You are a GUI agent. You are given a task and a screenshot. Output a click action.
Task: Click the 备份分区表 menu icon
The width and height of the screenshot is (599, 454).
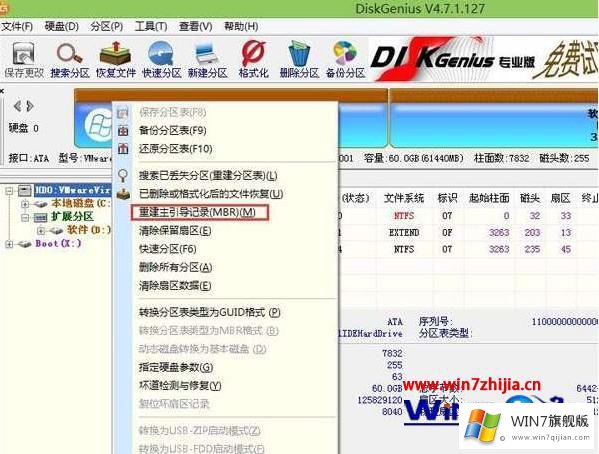tap(123, 131)
